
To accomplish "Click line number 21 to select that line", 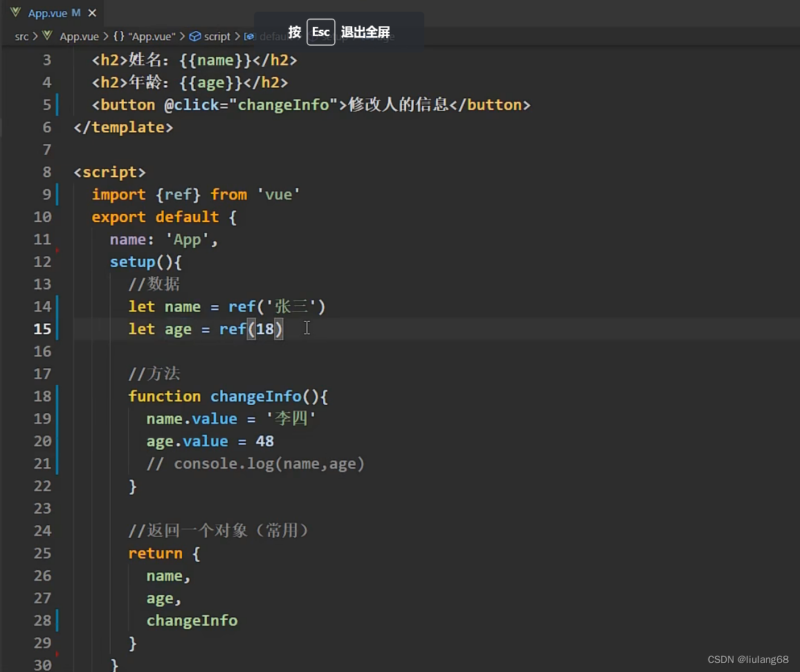I will click(x=43, y=463).
